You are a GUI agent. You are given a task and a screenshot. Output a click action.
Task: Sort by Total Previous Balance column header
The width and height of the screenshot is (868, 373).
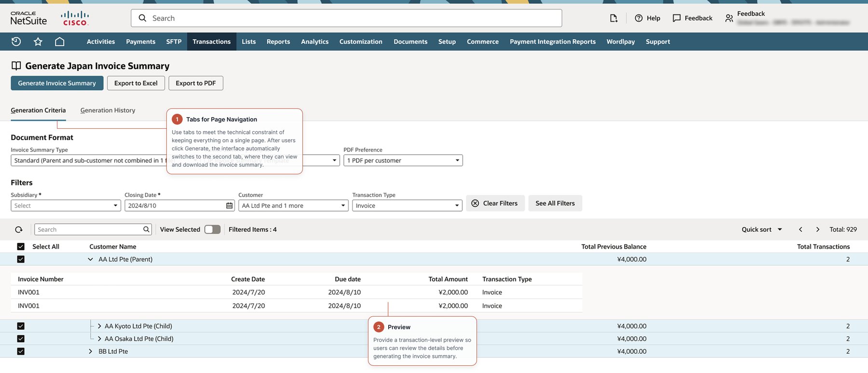click(x=614, y=246)
